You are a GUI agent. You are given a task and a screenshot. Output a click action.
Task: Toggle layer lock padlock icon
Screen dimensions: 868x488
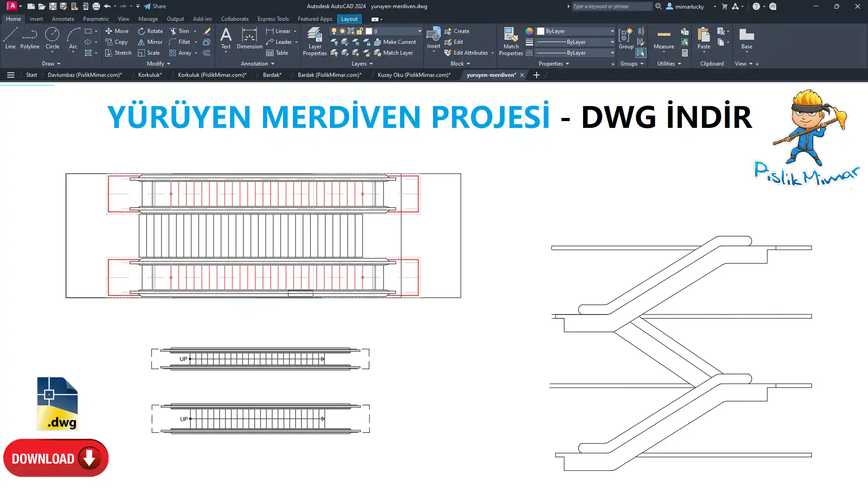point(359,31)
